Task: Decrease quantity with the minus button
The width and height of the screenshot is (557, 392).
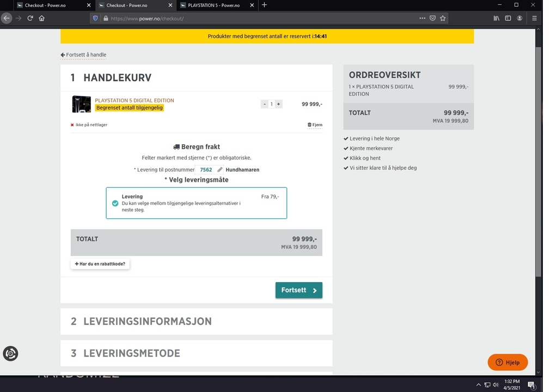Action: (264, 104)
